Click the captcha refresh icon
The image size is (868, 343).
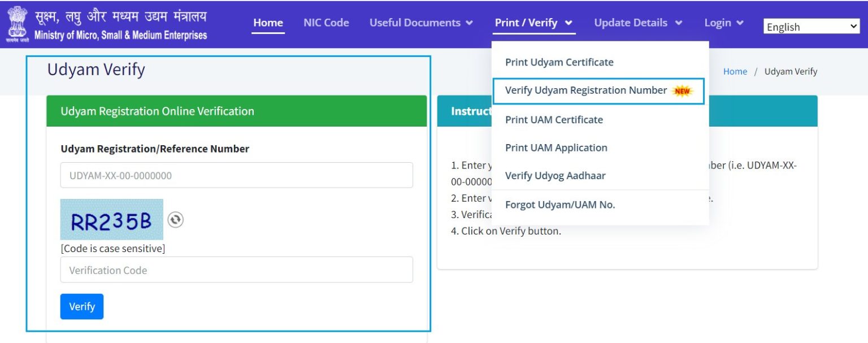point(176,220)
